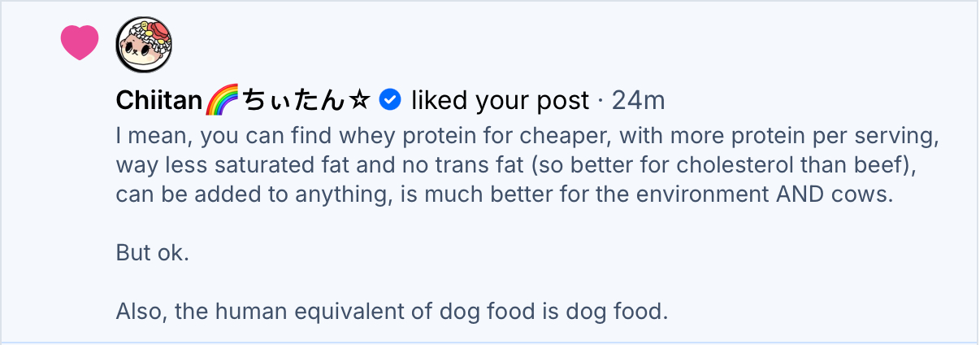The image size is (980, 345).
Task: Click the blue verified badge
Action: point(391,99)
